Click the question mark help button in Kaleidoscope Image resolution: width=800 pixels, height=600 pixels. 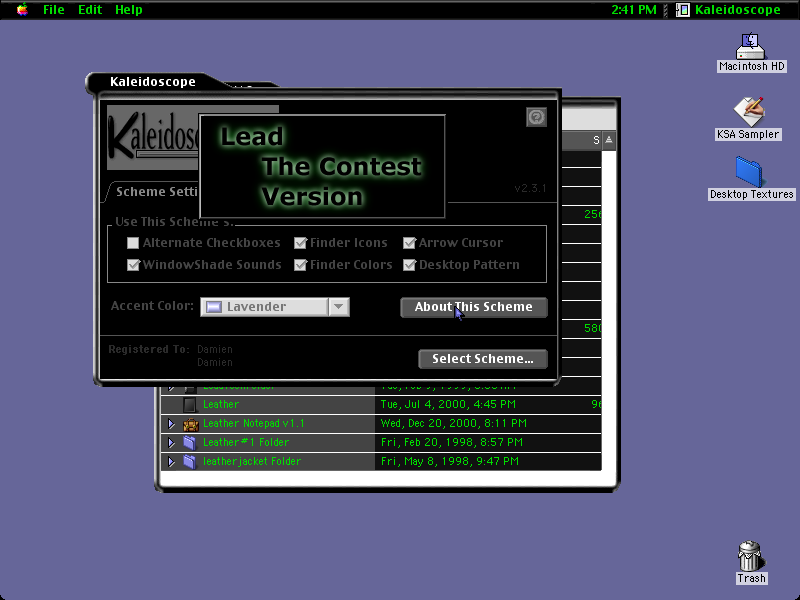pos(536,117)
